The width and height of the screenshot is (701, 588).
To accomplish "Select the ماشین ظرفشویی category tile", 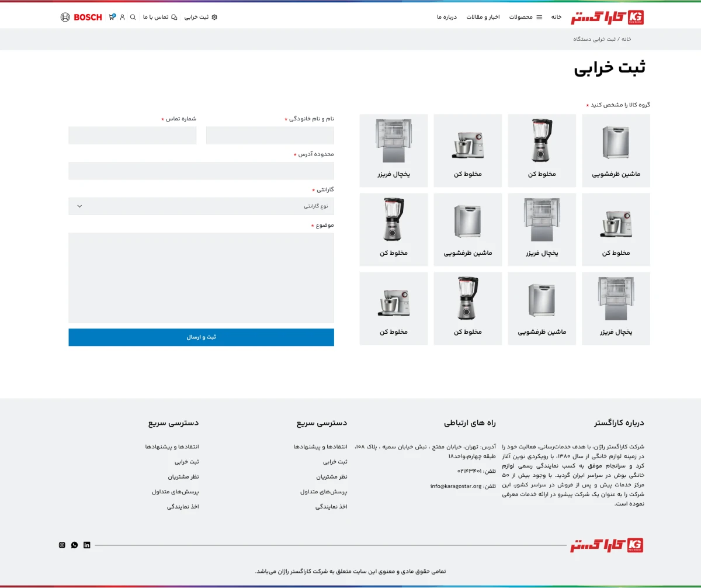I will coord(616,150).
